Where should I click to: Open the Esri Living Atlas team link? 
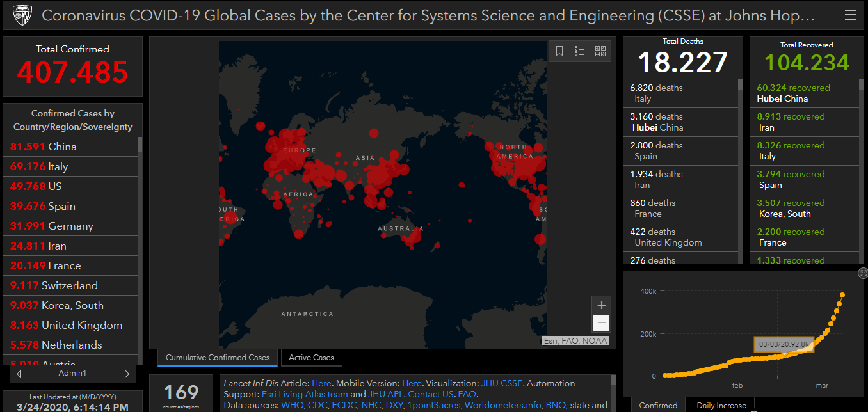pyautogui.click(x=305, y=394)
